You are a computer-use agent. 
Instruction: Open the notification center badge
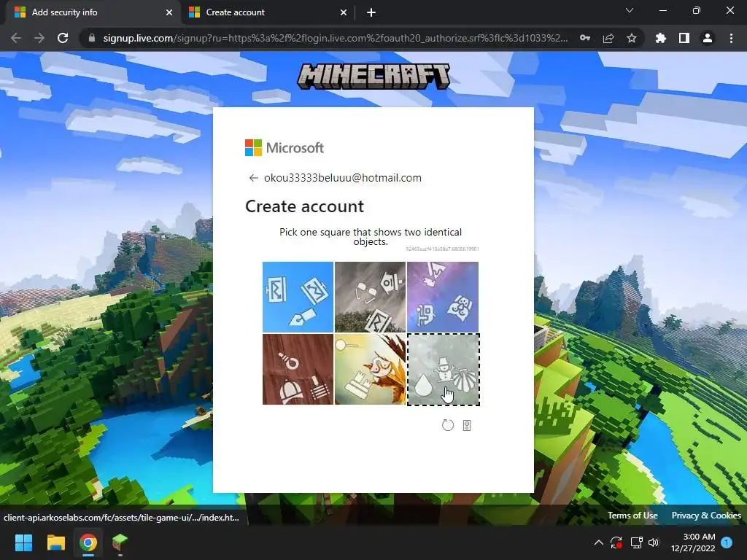[727, 542]
